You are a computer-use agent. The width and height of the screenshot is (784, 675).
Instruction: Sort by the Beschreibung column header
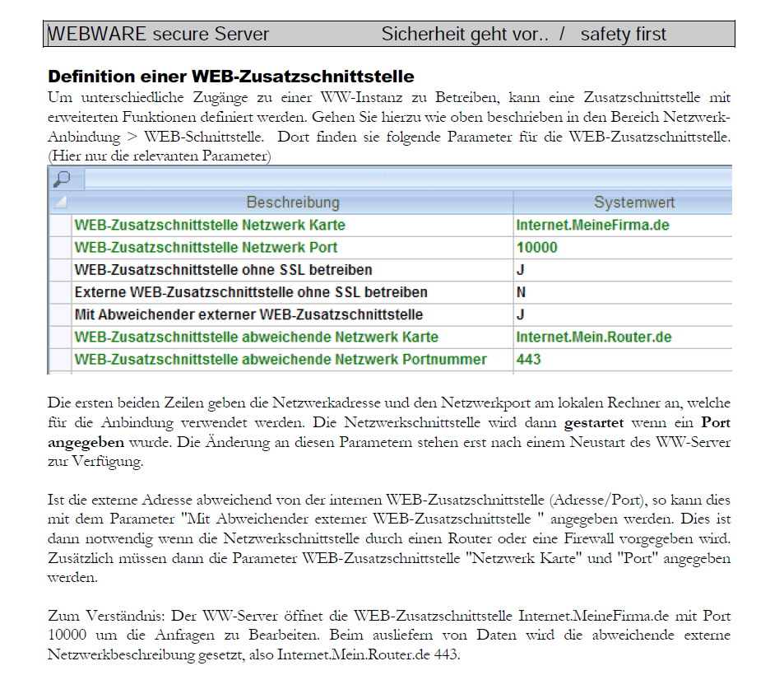[x=292, y=202]
